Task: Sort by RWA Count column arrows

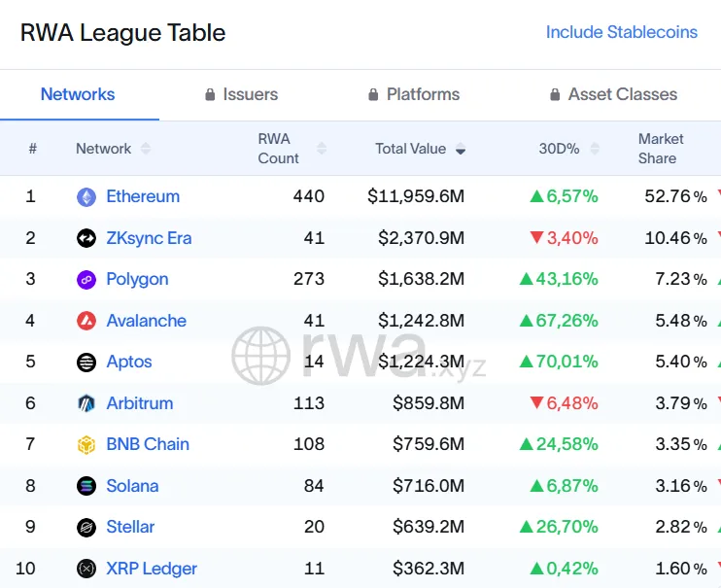Action: point(322,149)
